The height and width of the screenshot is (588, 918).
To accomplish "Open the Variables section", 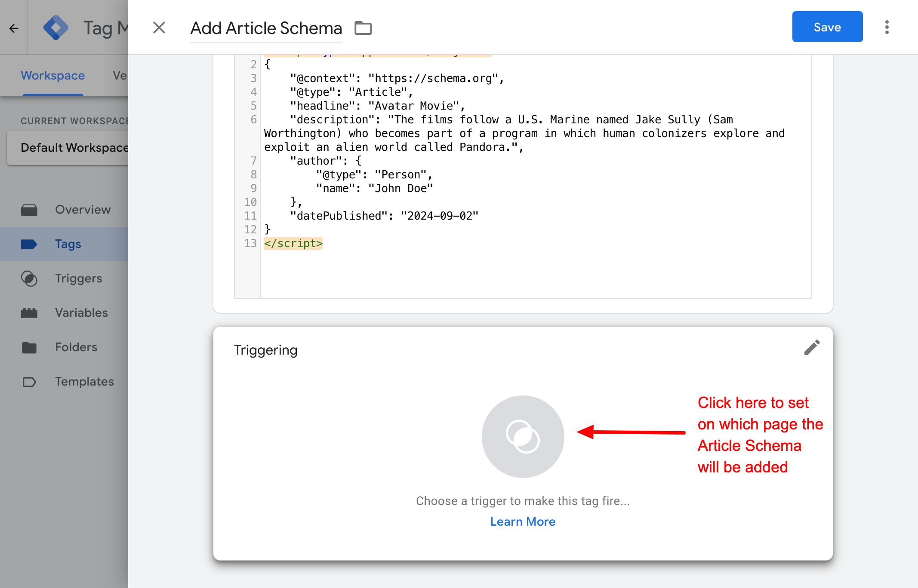I will click(x=81, y=312).
